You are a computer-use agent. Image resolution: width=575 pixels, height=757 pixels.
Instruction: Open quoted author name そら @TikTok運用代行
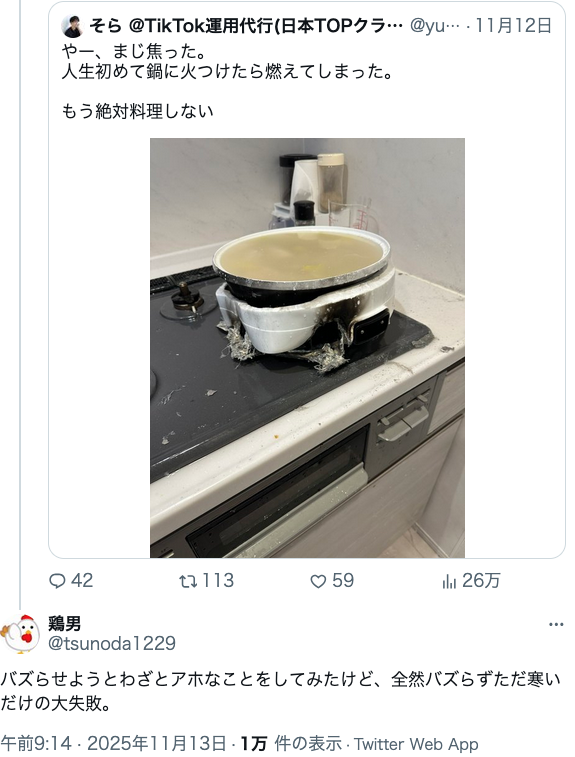click(246, 26)
